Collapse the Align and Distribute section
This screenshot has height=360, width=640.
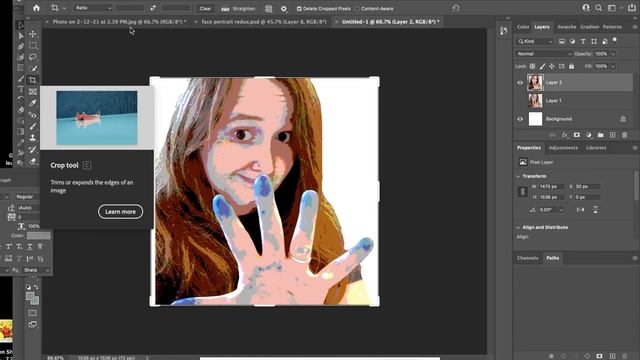pyautogui.click(x=518, y=227)
